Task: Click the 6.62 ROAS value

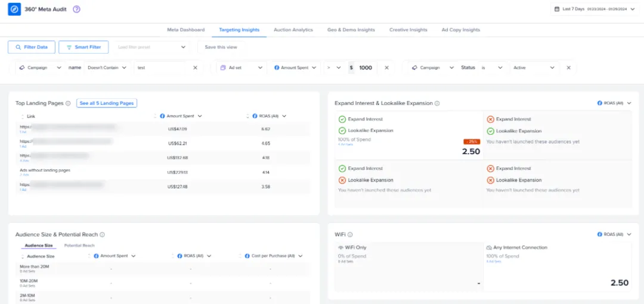Action: pyautogui.click(x=265, y=129)
